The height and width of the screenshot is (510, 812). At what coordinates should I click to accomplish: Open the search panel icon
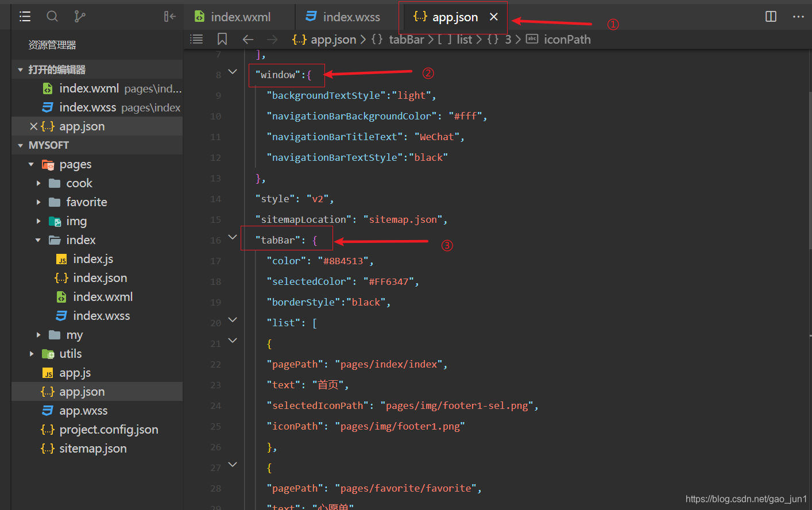tap(52, 17)
